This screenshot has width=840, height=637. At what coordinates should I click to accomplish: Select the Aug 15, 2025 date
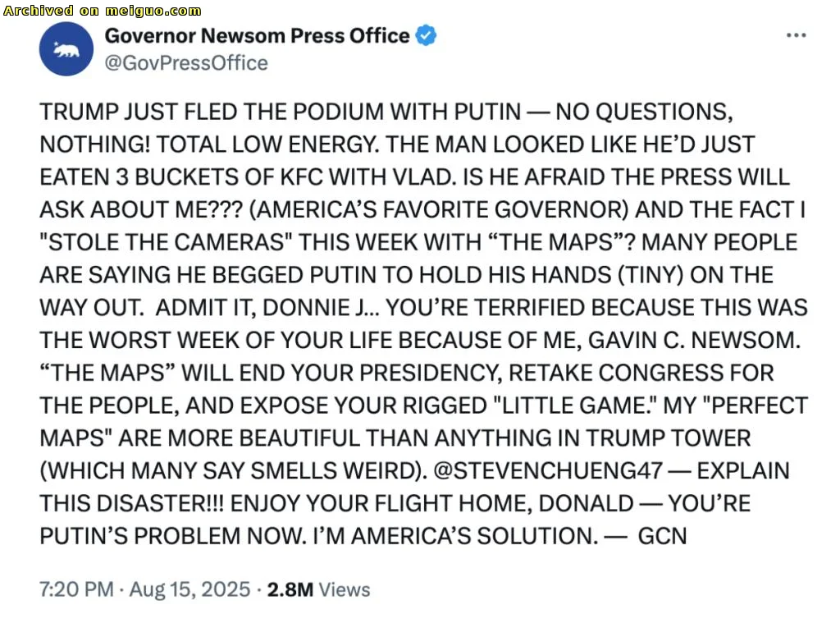point(189,589)
